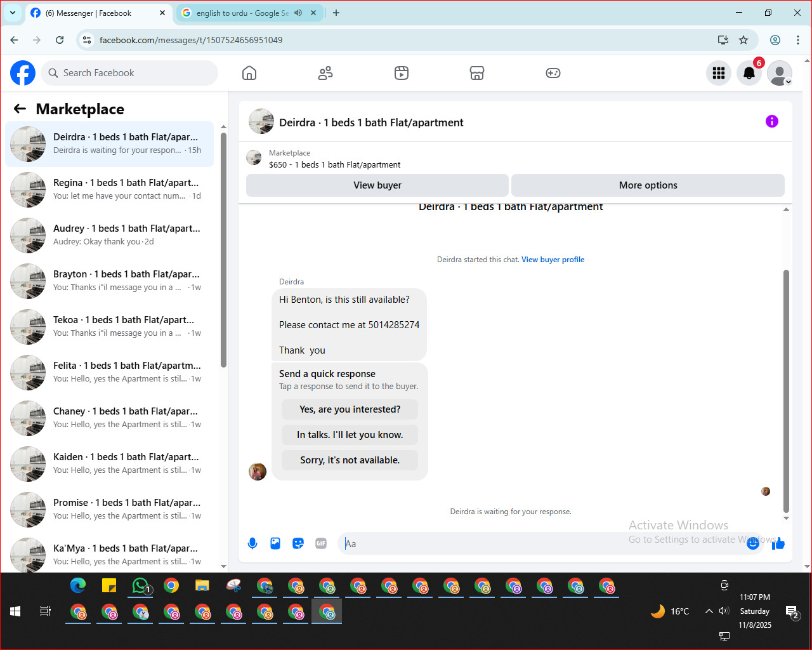This screenshot has width=812, height=650.
Task: Mute audio on the Google tab
Action: [x=298, y=13]
